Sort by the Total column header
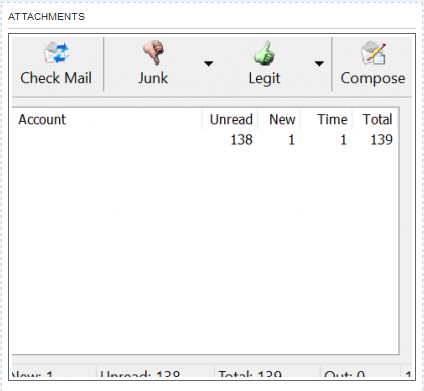The width and height of the screenshot is (424, 391). coord(375,119)
